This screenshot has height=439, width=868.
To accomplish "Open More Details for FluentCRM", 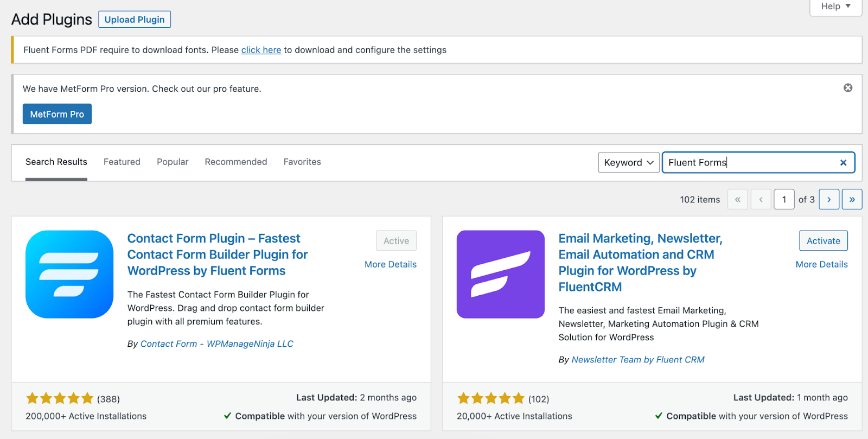I will pos(821,264).
